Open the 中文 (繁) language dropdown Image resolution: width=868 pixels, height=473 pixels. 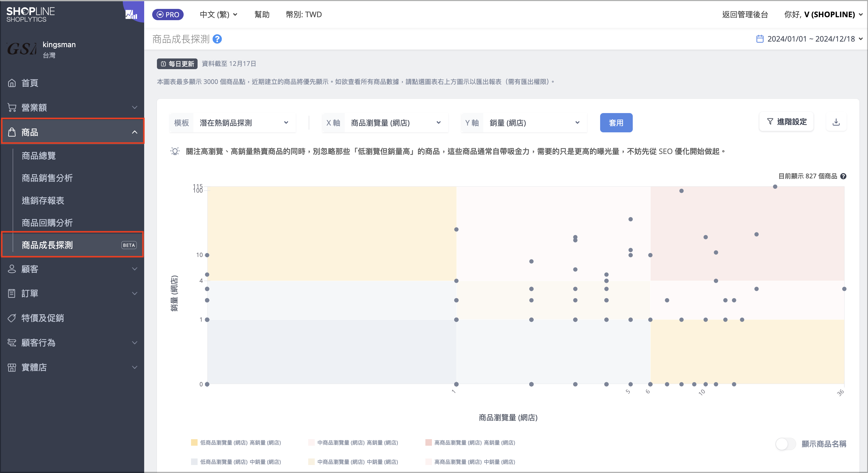(x=218, y=15)
